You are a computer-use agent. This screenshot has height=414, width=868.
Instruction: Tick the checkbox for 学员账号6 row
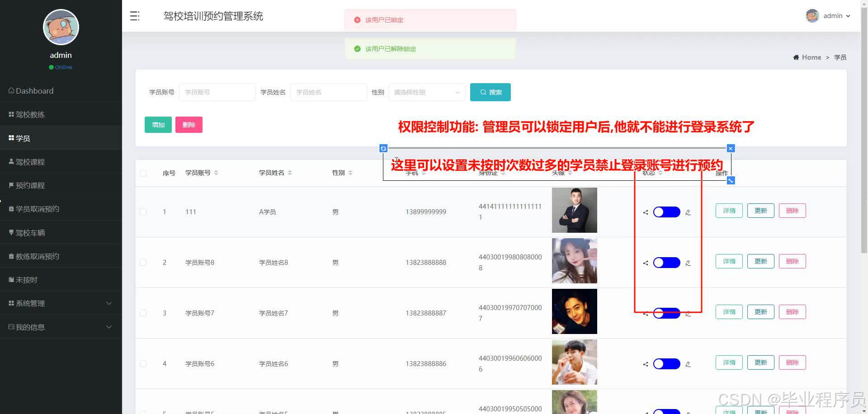[x=143, y=364]
